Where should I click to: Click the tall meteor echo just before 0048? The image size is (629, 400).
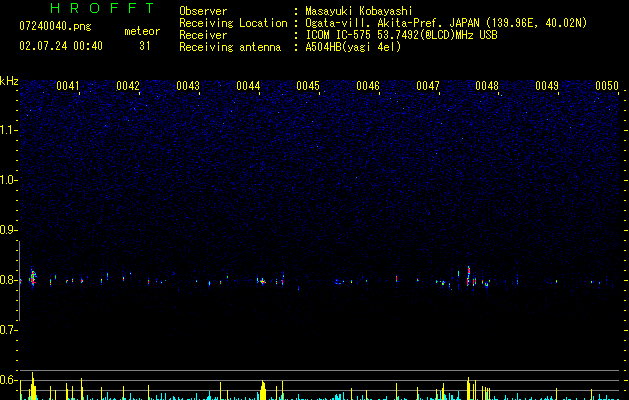pyautogui.click(x=469, y=275)
